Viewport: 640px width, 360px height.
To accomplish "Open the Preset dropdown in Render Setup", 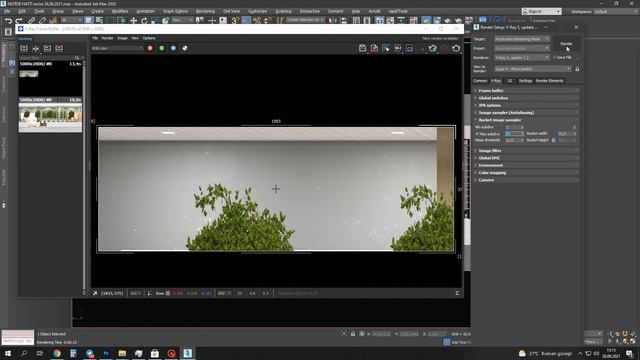I will point(522,48).
